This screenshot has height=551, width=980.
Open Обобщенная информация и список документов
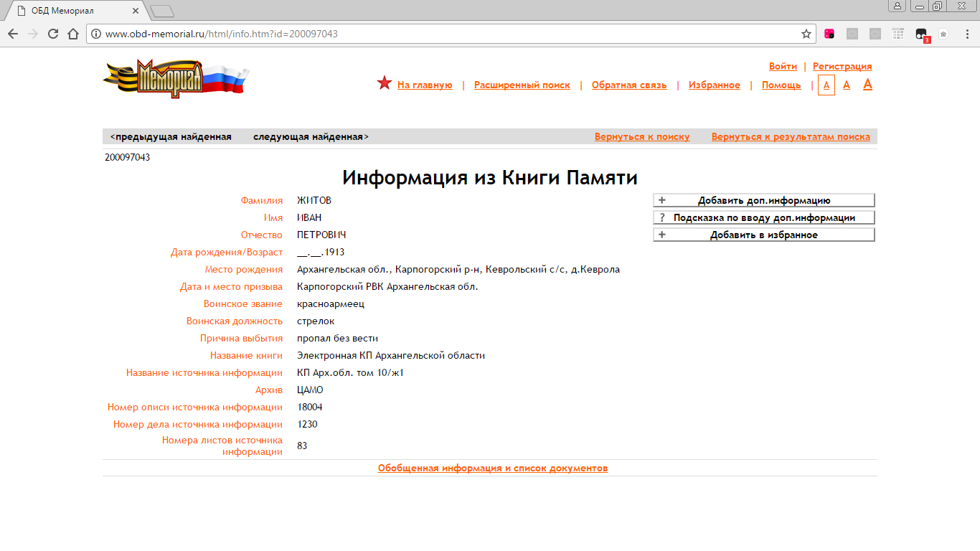pyautogui.click(x=493, y=468)
